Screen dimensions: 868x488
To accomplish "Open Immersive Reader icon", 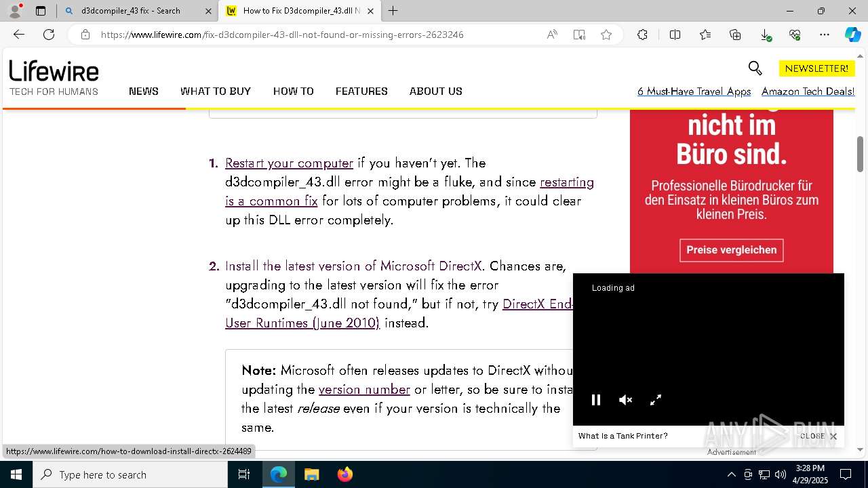I will coord(579,35).
